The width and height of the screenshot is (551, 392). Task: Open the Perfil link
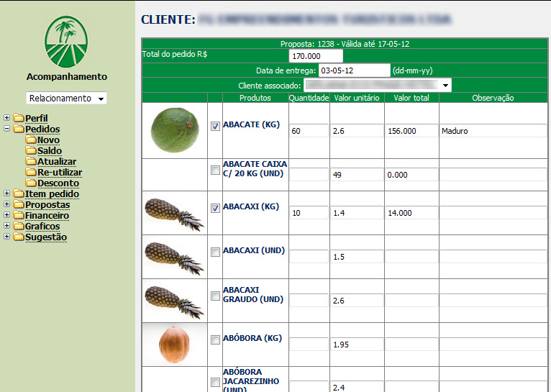point(37,119)
